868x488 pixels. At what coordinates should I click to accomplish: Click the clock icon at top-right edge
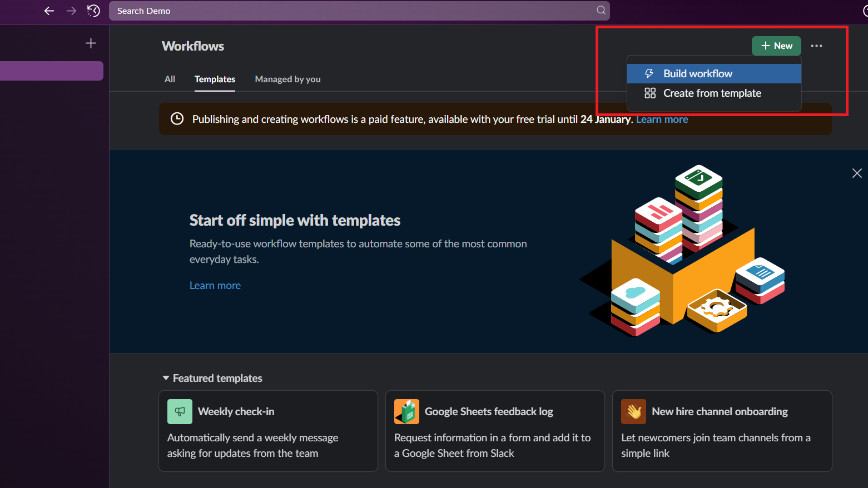[x=865, y=11]
